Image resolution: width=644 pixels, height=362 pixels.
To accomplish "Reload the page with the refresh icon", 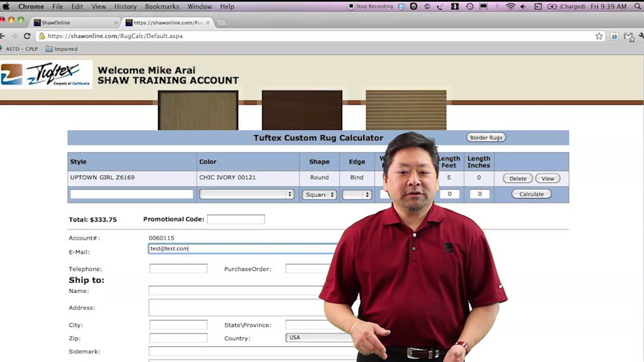I will (x=27, y=36).
